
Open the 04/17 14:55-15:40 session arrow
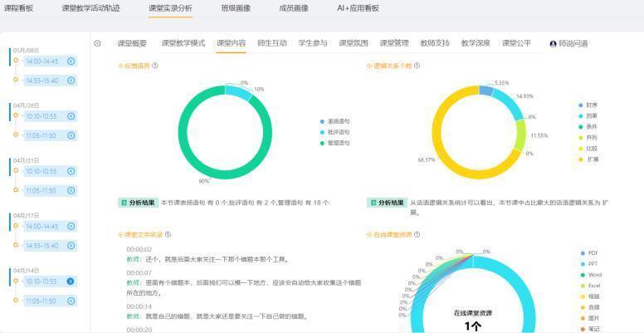[x=71, y=246]
